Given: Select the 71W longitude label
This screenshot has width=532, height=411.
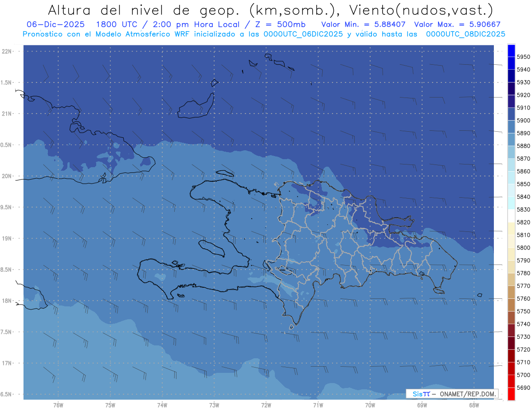Looking at the screenshot, I should (x=318, y=405).
